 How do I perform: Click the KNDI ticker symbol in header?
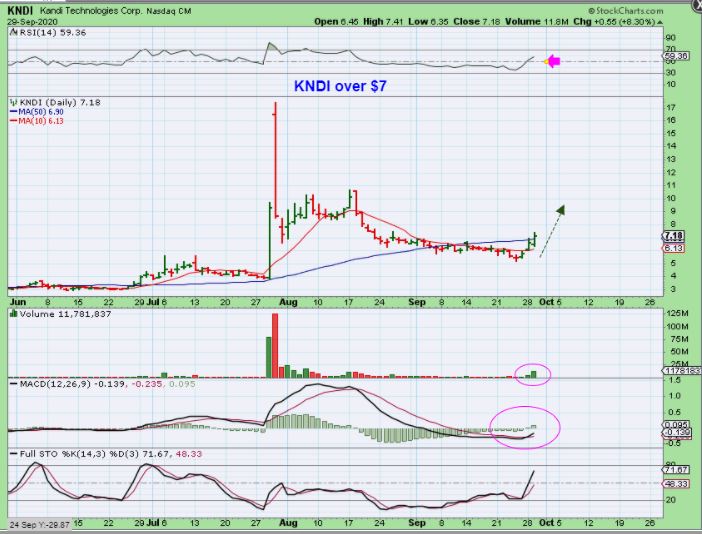[x=20, y=10]
